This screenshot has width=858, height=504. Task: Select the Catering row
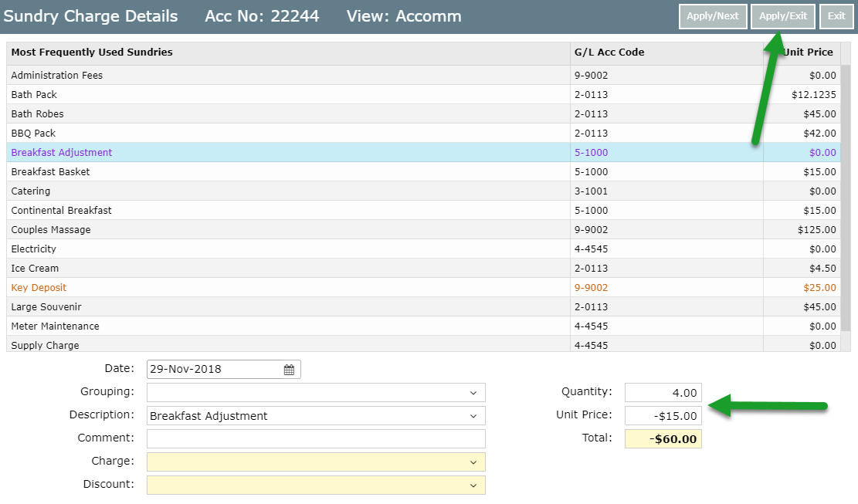[x=423, y=191]
